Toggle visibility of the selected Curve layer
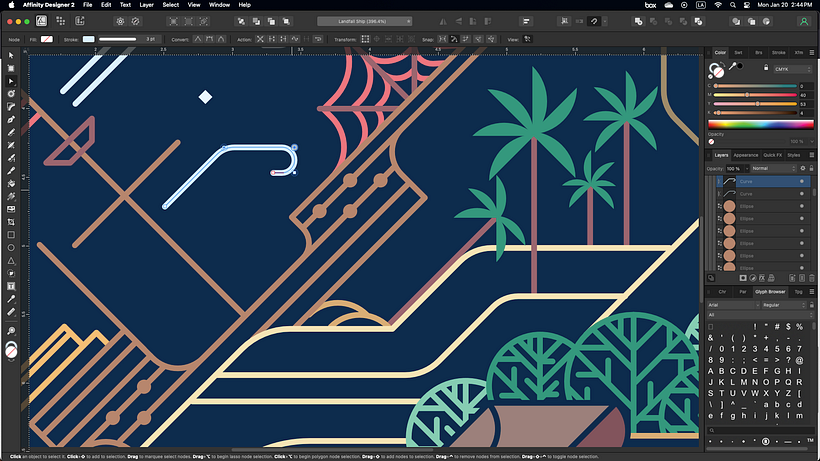Screen dimensions: 820x461 pyautogui.click(x=801, y=182)
